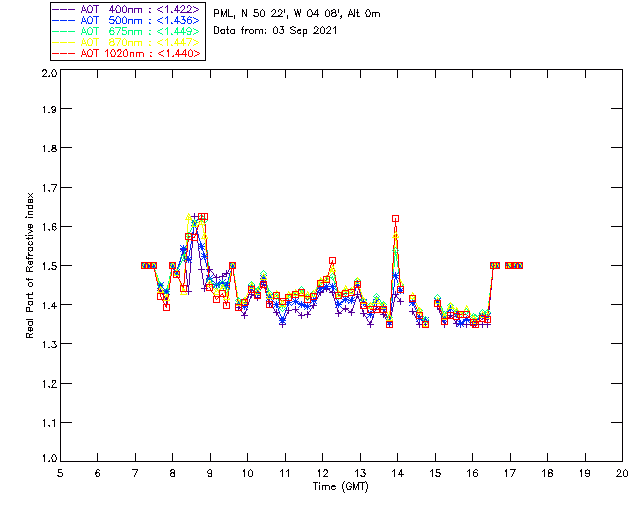This screenshot has width=640, height=512.
Task: Click the y-axis label 1.0
Action: 49,458
